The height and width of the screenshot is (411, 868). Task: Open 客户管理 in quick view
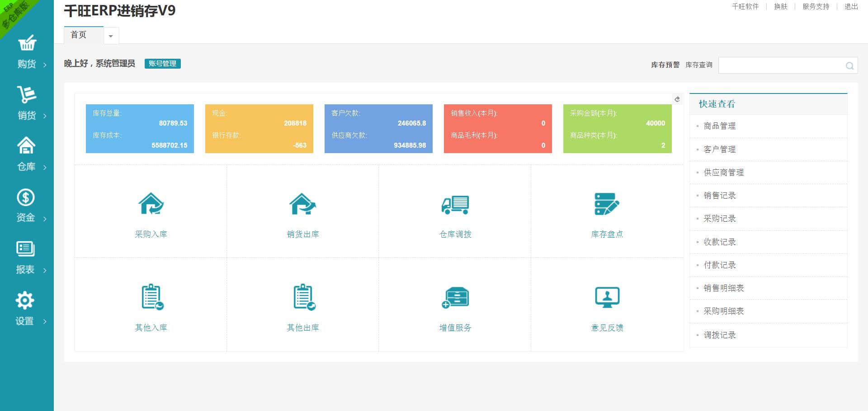point(720,149)
